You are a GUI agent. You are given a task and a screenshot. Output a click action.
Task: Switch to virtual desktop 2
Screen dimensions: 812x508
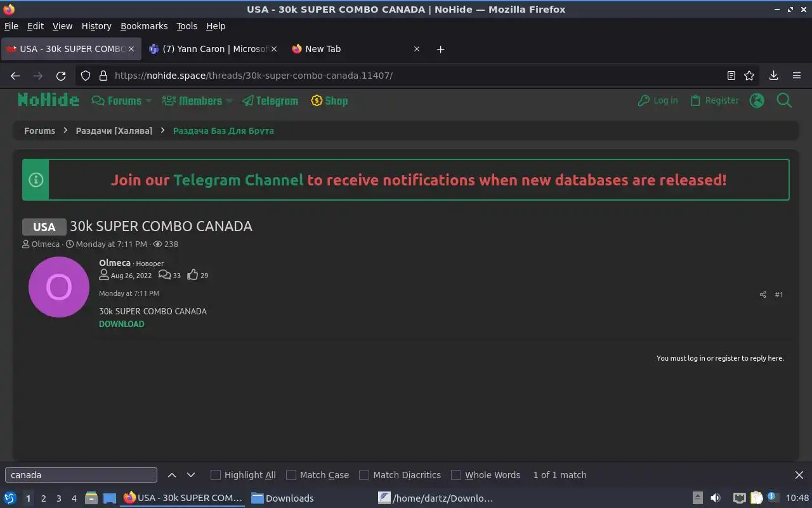tap(43, 498)
